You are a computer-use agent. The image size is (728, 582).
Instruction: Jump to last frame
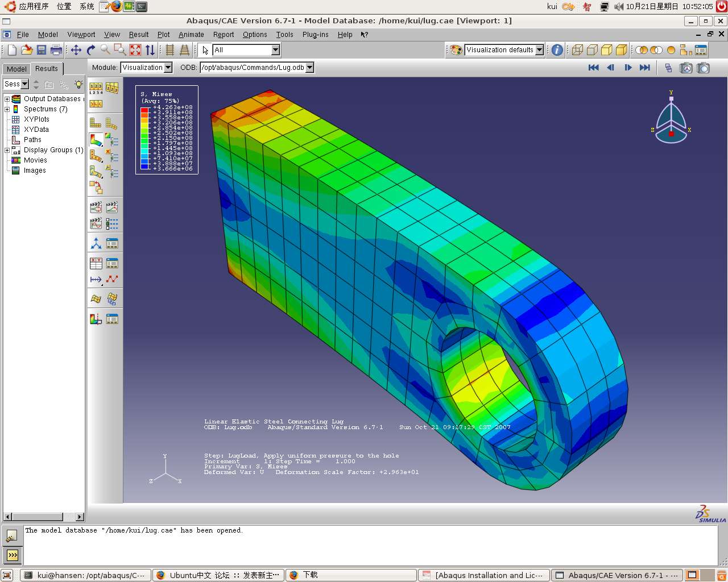click(644, 68)
